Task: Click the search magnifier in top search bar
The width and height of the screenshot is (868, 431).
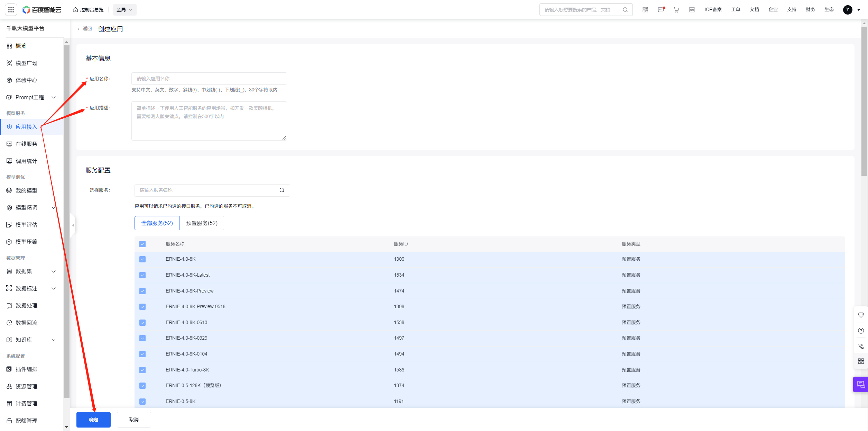Action: [x=625, y=10]
